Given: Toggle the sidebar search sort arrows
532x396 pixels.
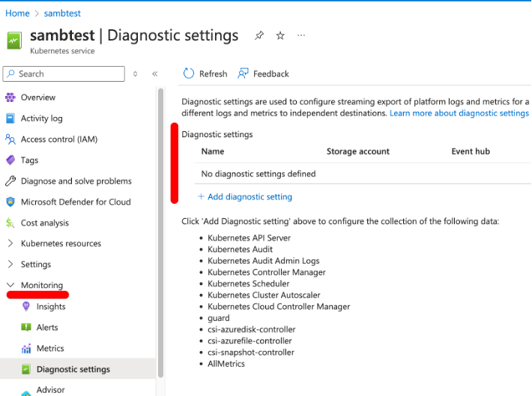Looking at the screenshot, I should click(x=135, y=73).
